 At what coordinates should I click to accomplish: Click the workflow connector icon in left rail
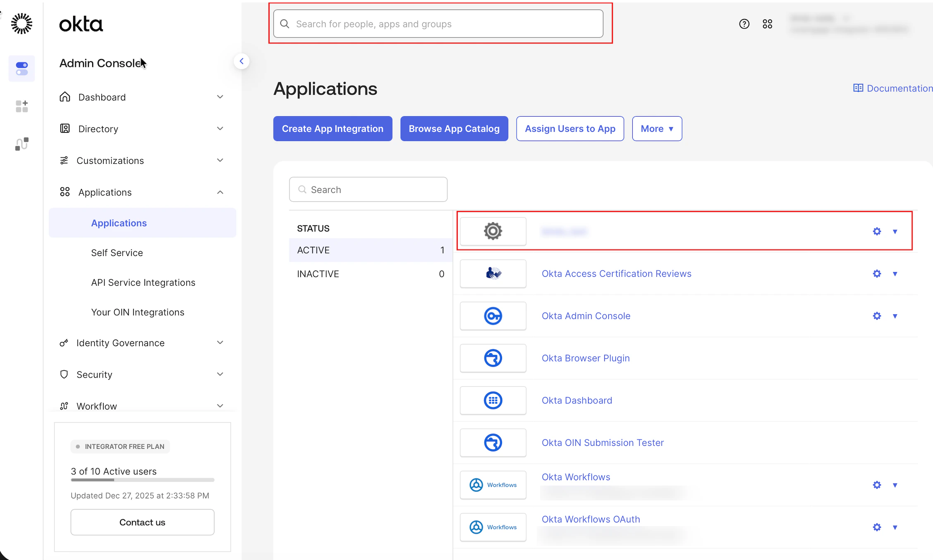[x=22, y=144]
